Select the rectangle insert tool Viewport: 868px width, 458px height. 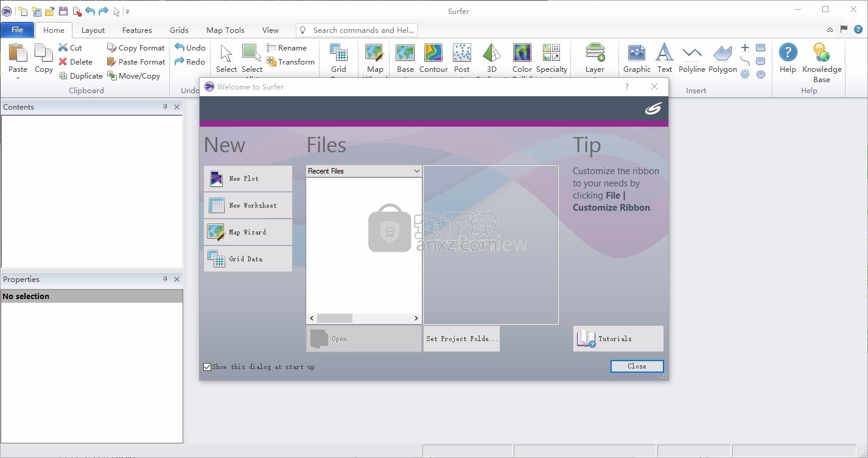[760, 48]
